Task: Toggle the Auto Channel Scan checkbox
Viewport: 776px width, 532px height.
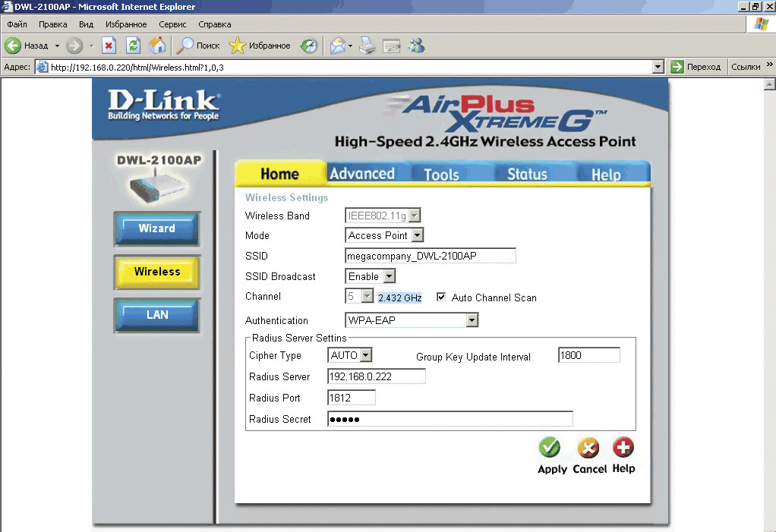Action: [441, 297]
